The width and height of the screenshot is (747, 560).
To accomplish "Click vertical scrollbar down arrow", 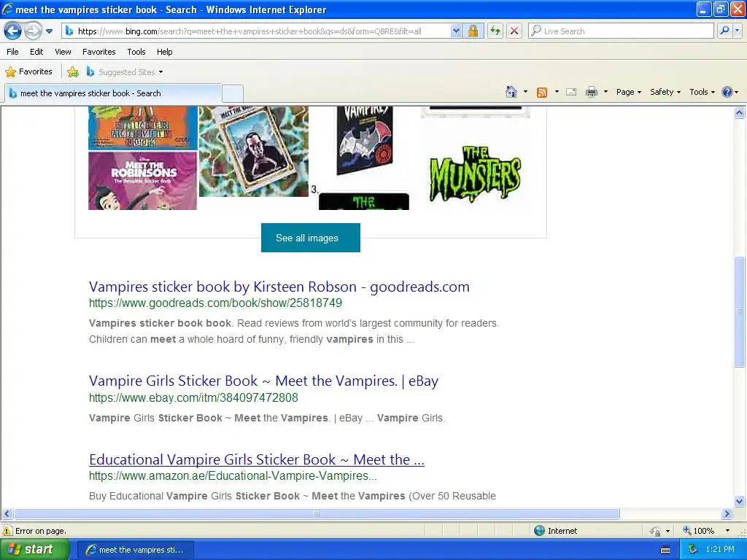I will [x=740, y=501].
